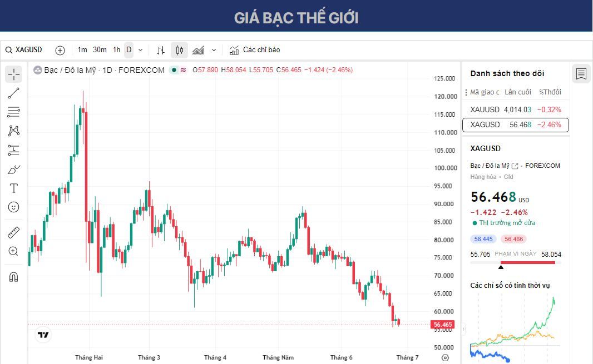Viewport: 593px width, 364px height.
Task: Click the XAGUSD symbol search field
Action: tap(23, 50)
